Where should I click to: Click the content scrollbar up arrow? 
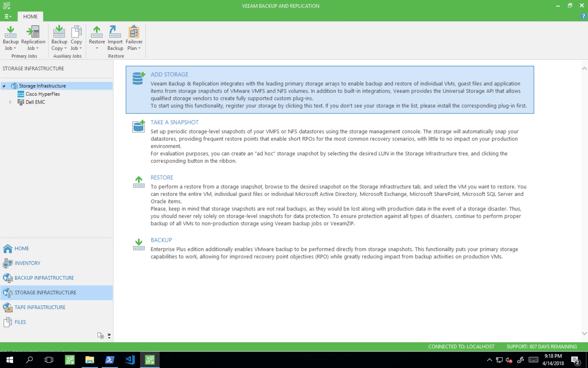584,69
